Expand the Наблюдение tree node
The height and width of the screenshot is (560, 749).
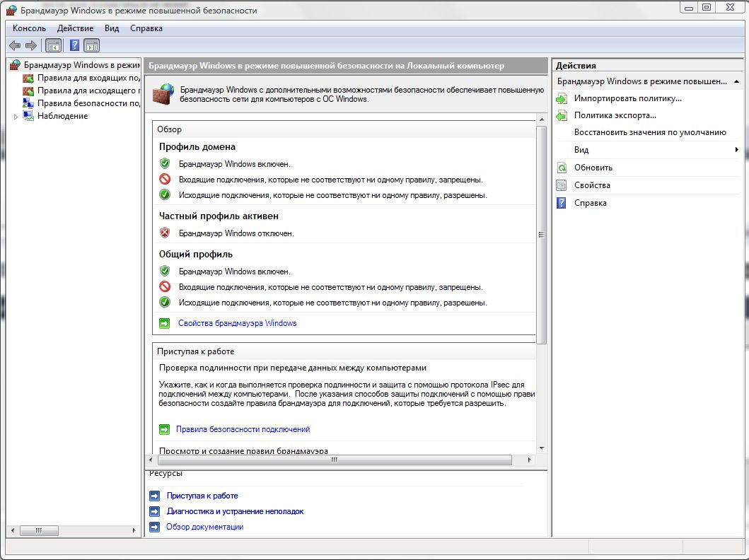(16, 117)
